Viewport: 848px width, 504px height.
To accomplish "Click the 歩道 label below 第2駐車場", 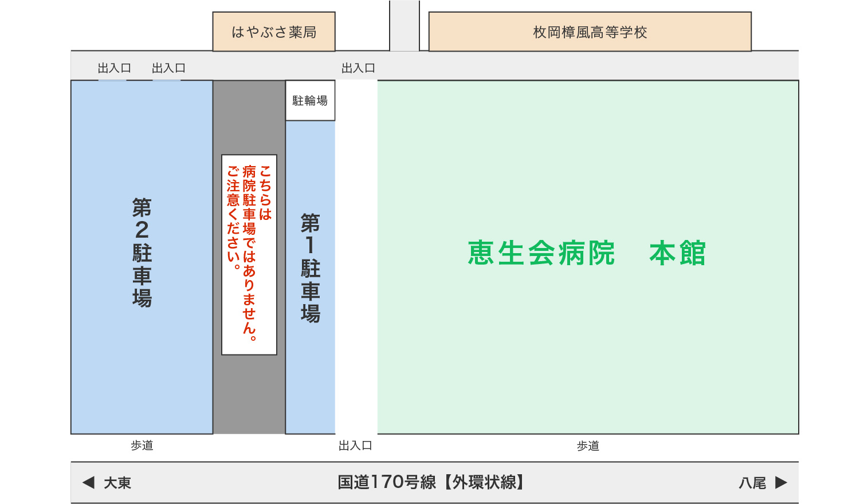I will pos(142,446).
